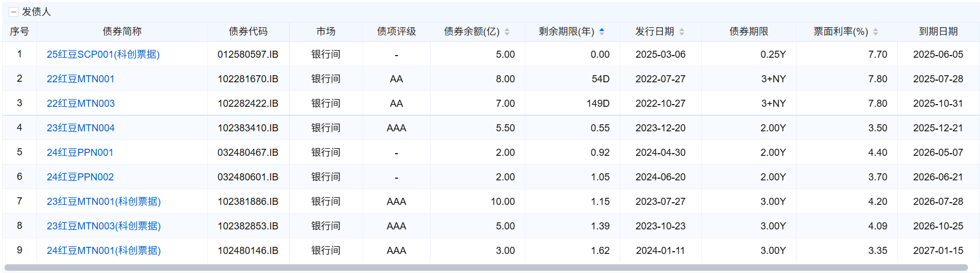Click the 债券代码 column header
Viewport: 980px width, 273px height.
pos(248,32)
